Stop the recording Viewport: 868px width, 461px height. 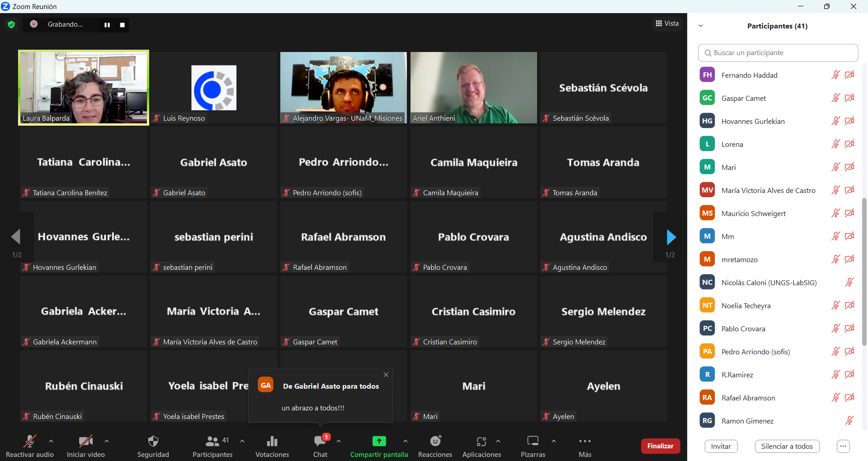122,25
